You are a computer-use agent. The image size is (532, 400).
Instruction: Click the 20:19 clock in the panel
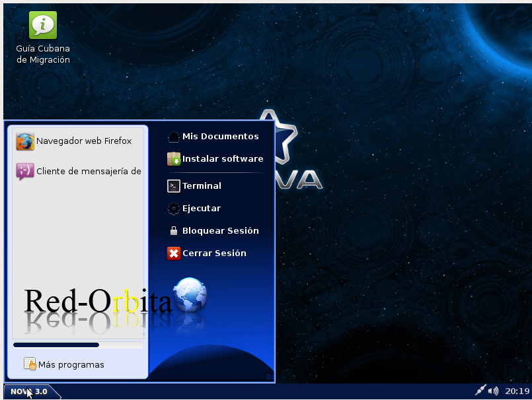515,391
